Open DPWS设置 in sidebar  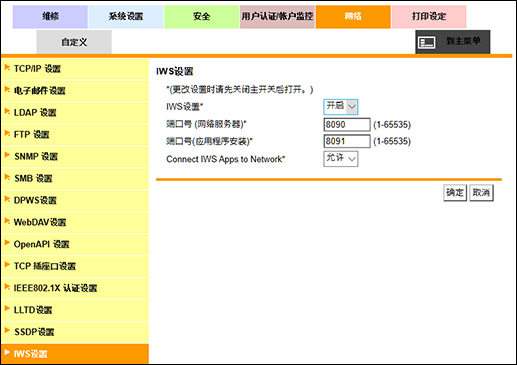tap(75, 200)
